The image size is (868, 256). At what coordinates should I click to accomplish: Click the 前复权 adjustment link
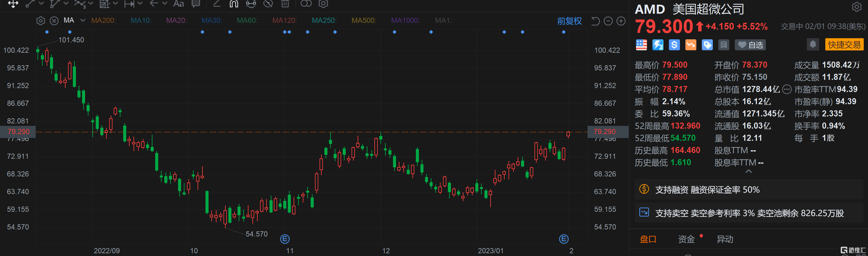569,21
